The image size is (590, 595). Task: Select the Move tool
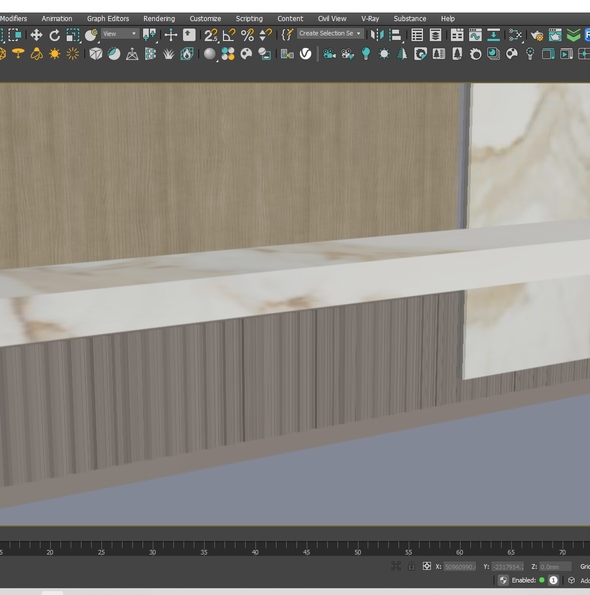point(36,35)
